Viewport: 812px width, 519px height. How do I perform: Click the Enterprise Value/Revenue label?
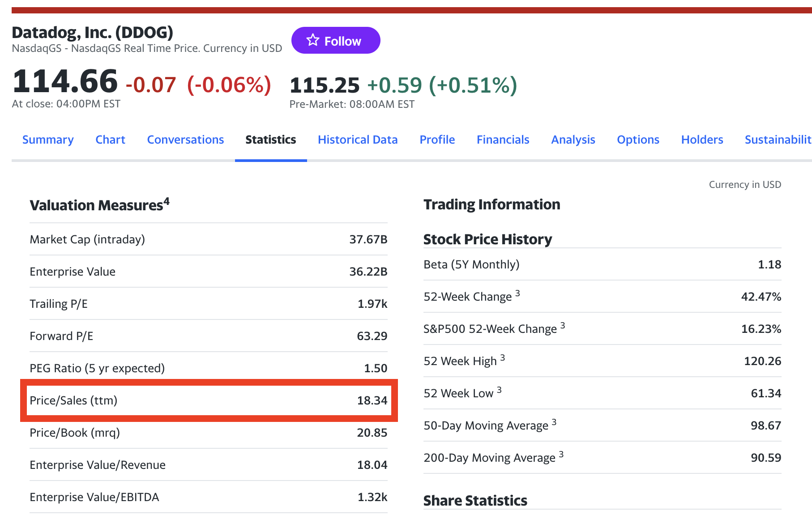98,465
